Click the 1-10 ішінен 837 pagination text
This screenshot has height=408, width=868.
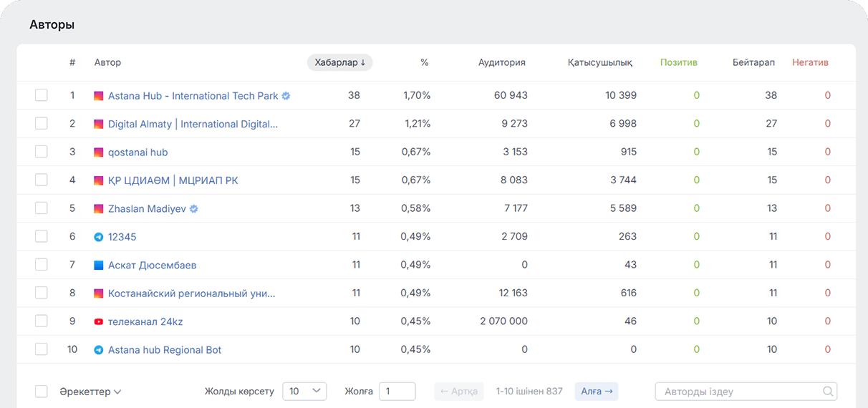529,392
